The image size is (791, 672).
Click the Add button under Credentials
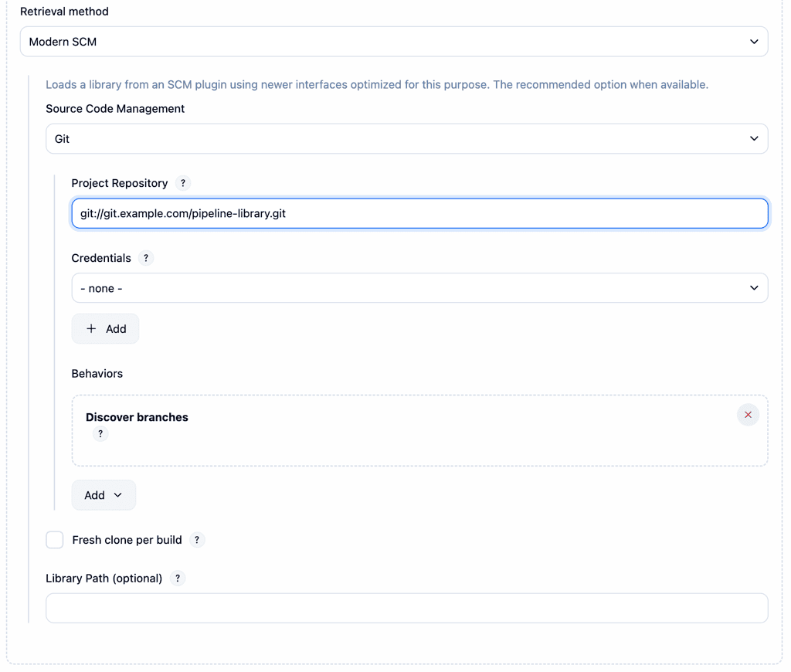point(105,328)
